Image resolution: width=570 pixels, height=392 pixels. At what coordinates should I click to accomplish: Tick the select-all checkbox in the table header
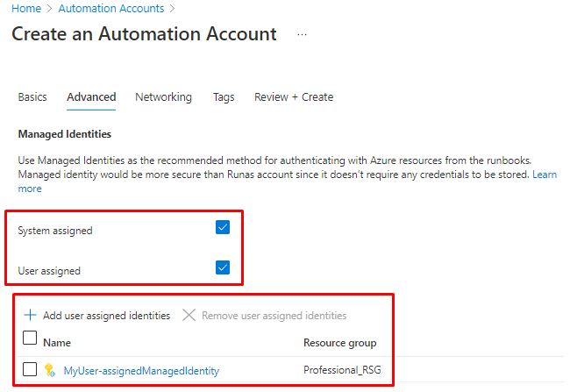[x=29, y=339]
